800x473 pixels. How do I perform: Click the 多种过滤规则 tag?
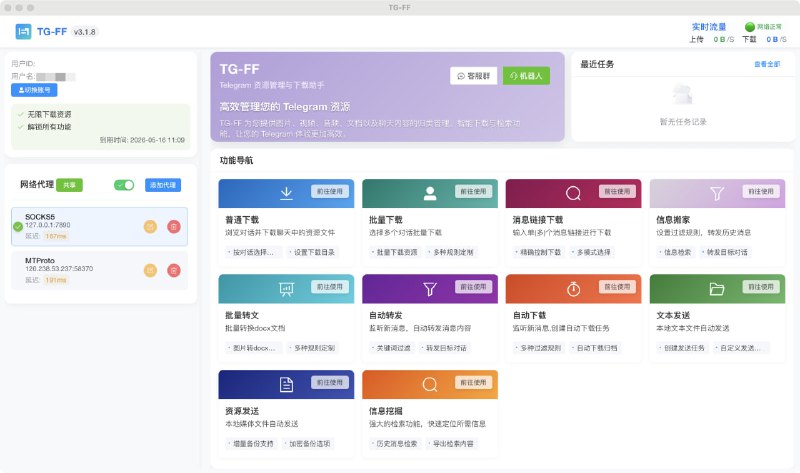pyautogui.click(x=539, y=348)
